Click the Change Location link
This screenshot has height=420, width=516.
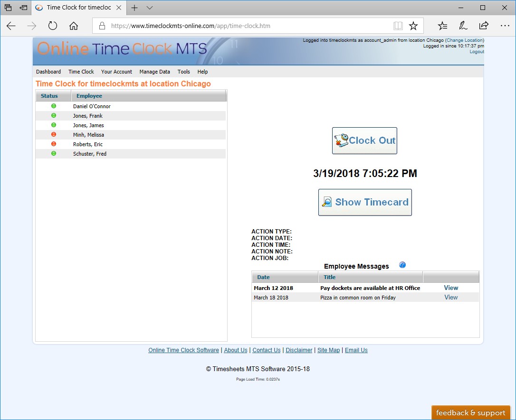(464, 40)
